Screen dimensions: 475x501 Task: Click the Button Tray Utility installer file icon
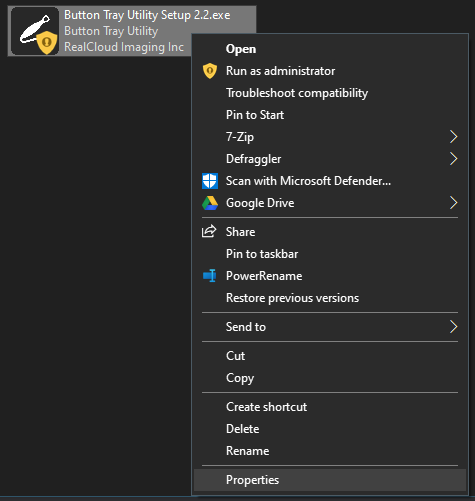click(35, 31)
